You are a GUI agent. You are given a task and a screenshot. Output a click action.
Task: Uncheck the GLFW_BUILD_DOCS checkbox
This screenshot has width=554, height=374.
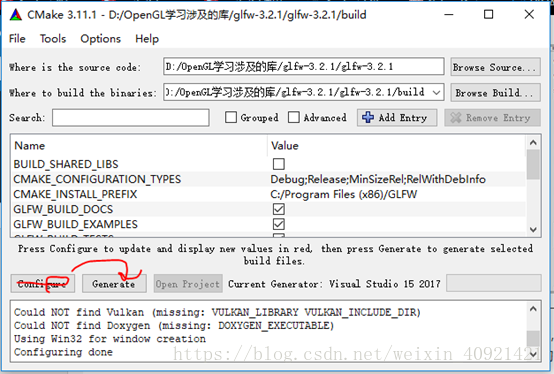click(279, 209)
